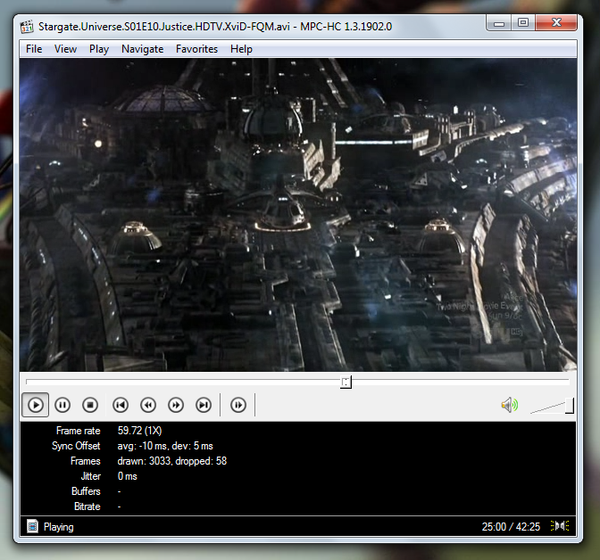Screen dimensions: 600x560
Task: Click the status bar file type icon
Action: [33, 526]
